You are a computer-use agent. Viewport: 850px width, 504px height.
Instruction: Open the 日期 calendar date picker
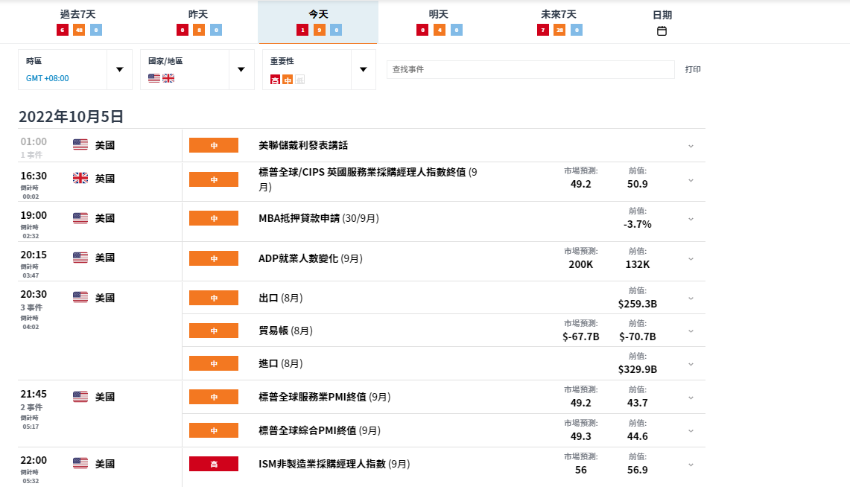(662, 31)
